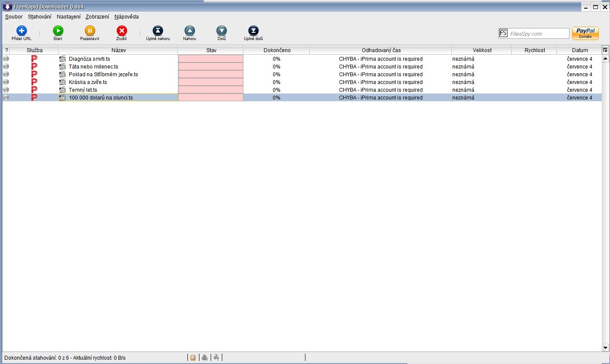Cancel download using the Zrušit icon
The height and width of the screenshot is (364, 610).
coord(122,31)
